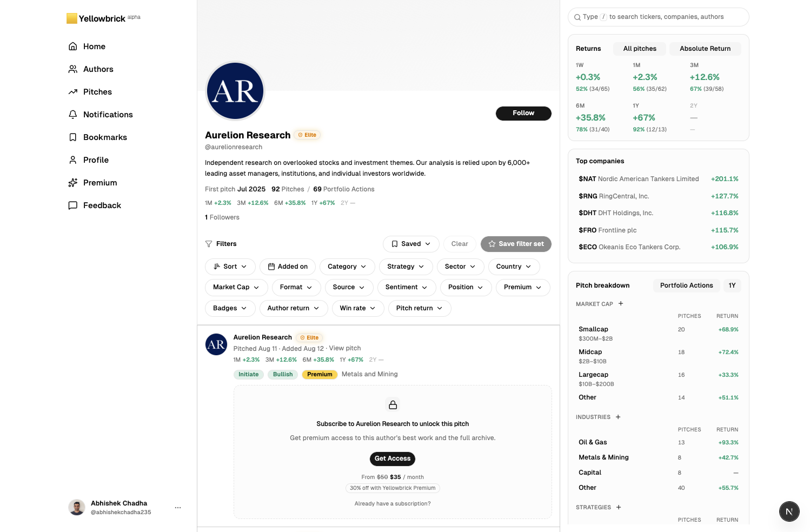Expand the Category filter dropdown
The height and width of the screenshot is (532, 810).
point(347,267)
